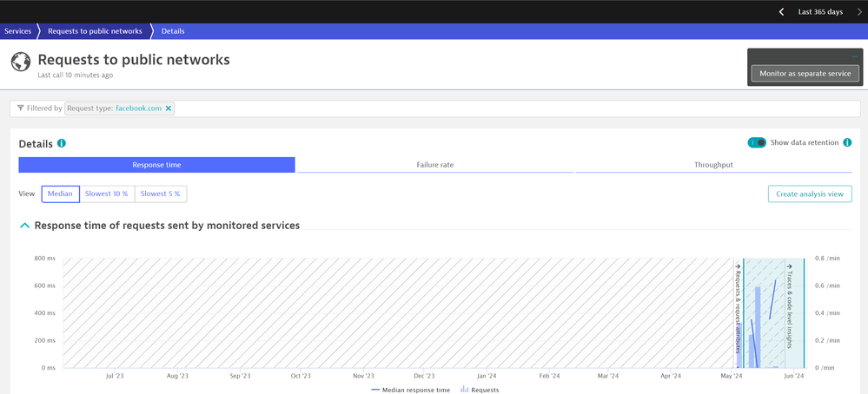Image resolution: width=868 pixels, height=394 pixels.
Task: Remove the facebook.com filter chip
Action: pyautogui.click(x=169, y=108)
